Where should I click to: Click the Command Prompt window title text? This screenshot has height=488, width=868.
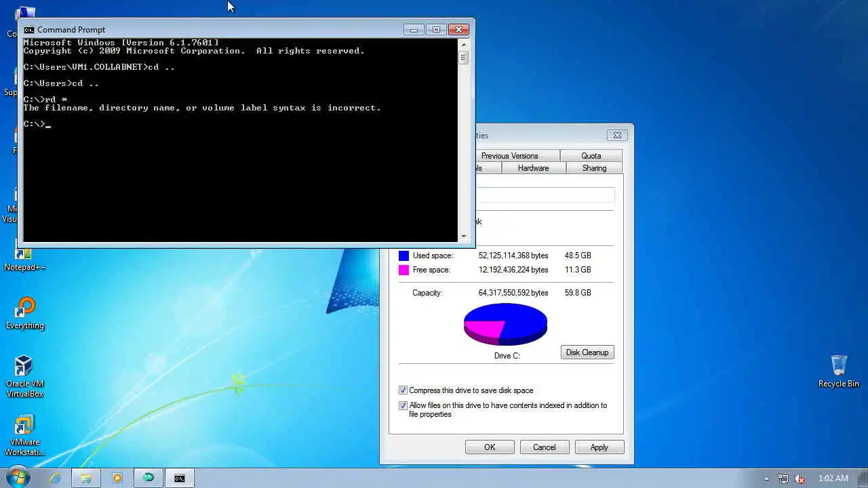pos(71,30)
